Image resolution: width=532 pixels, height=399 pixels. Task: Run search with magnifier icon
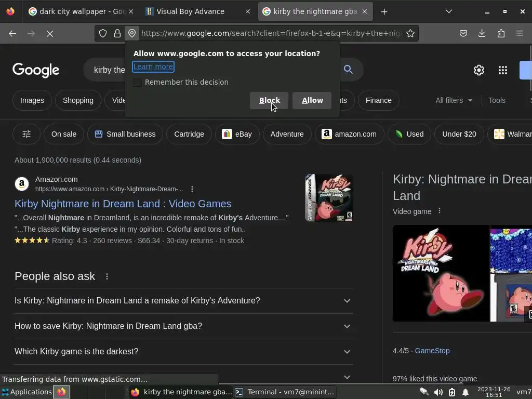348,70
